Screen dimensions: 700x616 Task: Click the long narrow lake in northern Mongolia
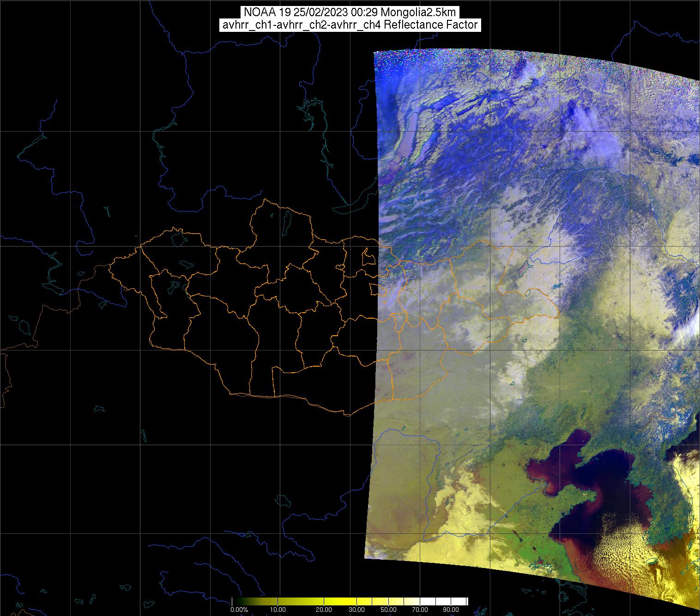[x=287, y=223]
